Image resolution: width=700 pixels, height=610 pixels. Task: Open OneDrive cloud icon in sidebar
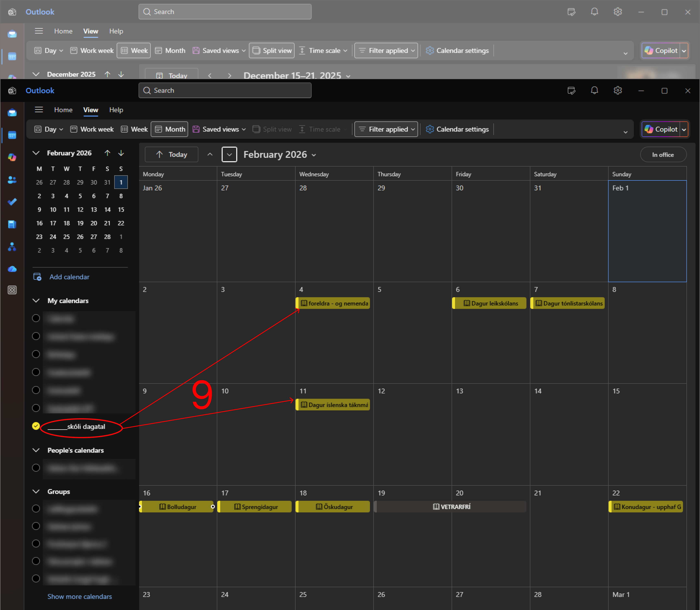pyautogui.click(x=12, y=269)
